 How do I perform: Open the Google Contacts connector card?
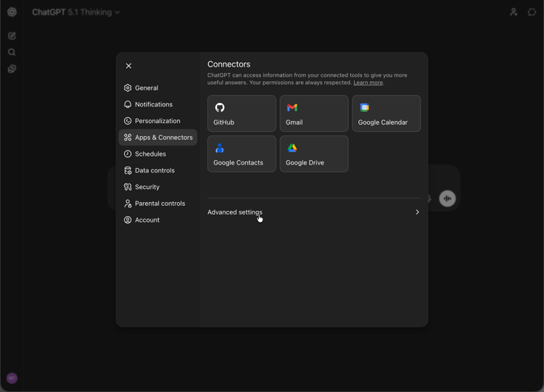click(x=242, y=154)
